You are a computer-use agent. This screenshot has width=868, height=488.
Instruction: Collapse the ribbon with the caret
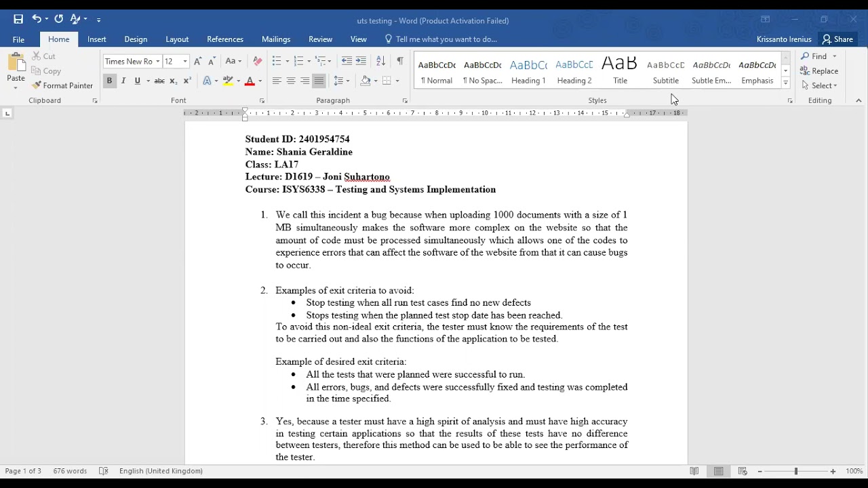click(859, 100)
